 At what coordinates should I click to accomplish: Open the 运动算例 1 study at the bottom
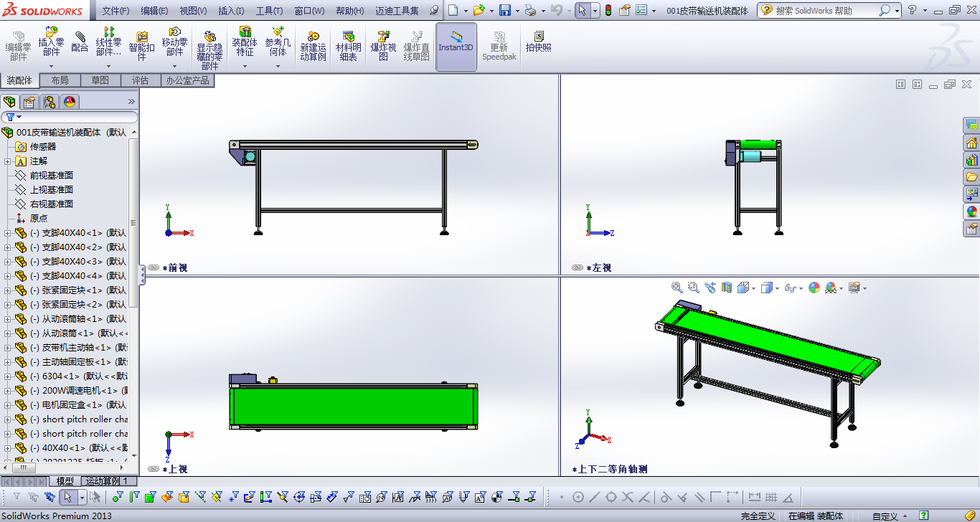[x=108, y=480]
